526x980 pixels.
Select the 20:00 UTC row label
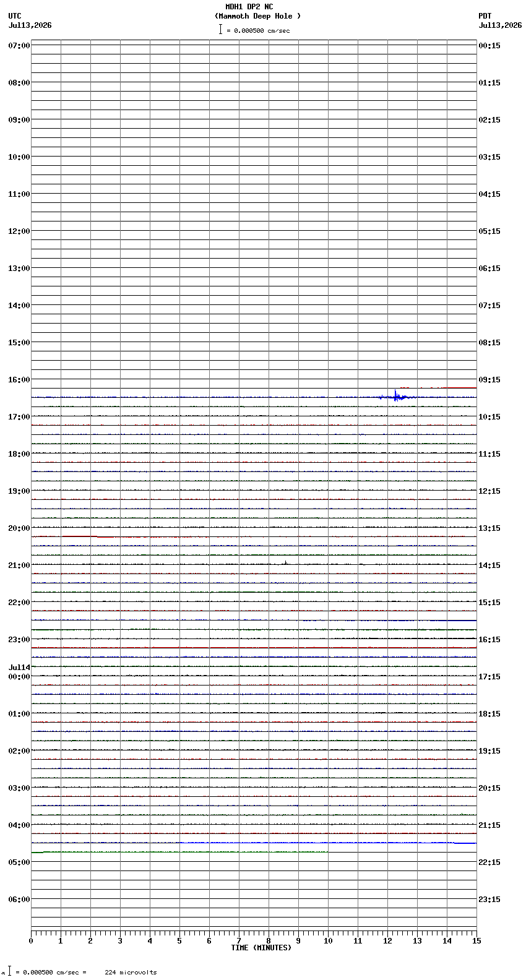coord(19,528)
